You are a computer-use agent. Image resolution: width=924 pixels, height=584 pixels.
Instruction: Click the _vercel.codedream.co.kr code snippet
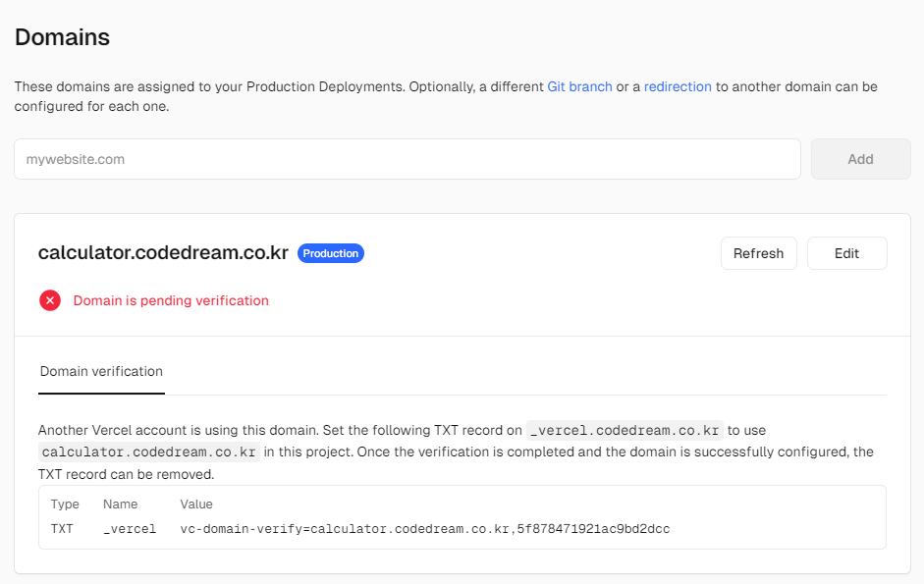coord(625,430)
